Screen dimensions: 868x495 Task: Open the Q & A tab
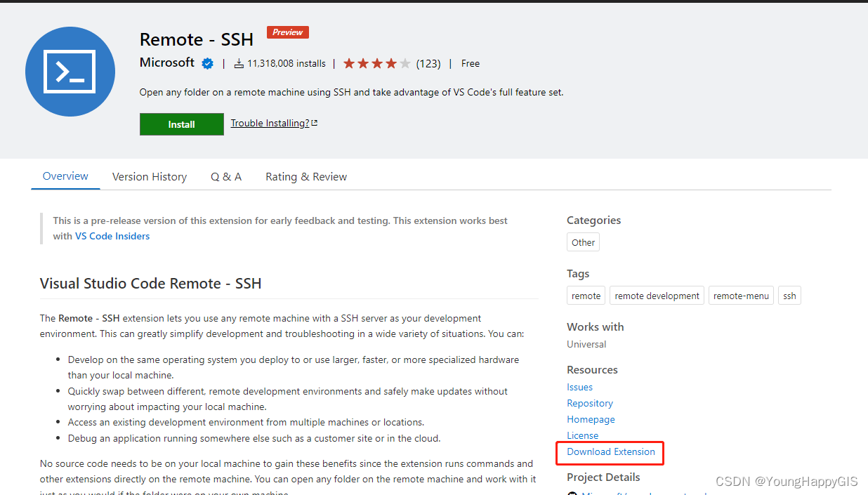tap(226, 177)
